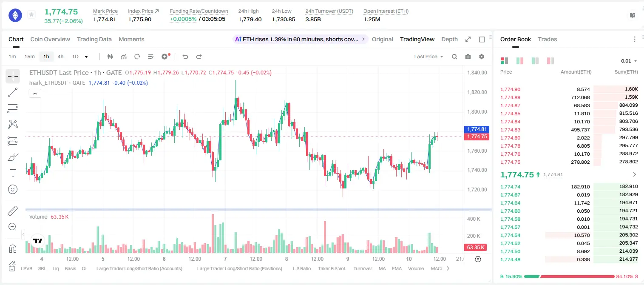This screenshot has width=644, height=285.
Task: Select the 4h timeframe
Action: point(61,57)
